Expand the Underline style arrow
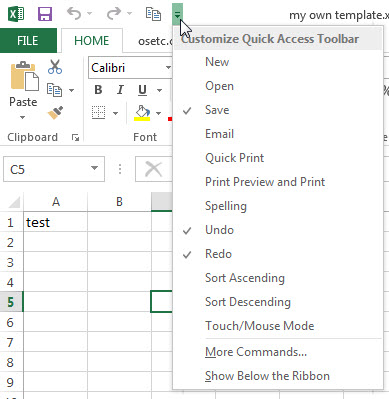Image resolution: width=389 pixels, height=399 pixels. pos(159,90)
